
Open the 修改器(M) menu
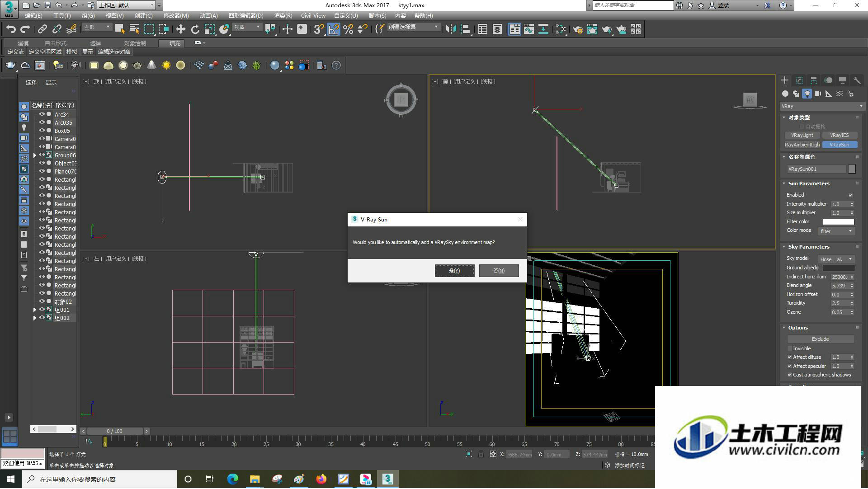(176, 16)
